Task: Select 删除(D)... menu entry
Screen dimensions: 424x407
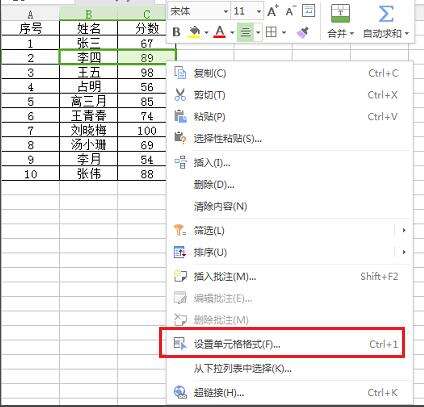Action: coord(289,184)
